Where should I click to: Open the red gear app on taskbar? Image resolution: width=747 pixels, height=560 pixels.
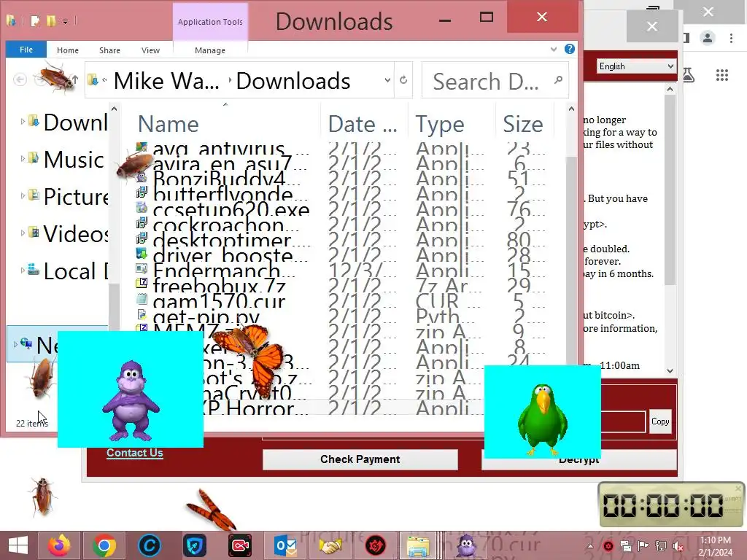(x=375, y=545)
